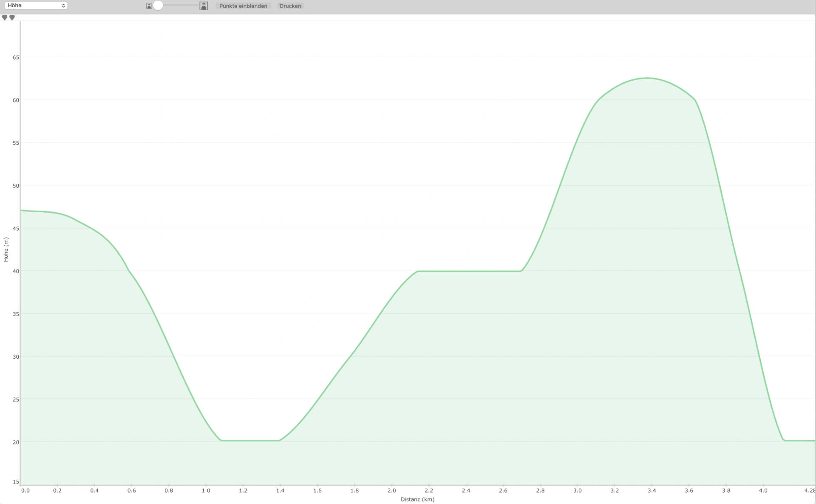Click the elevation curve peak near 3.4 km
816x504 pixels.
(647, 78)
